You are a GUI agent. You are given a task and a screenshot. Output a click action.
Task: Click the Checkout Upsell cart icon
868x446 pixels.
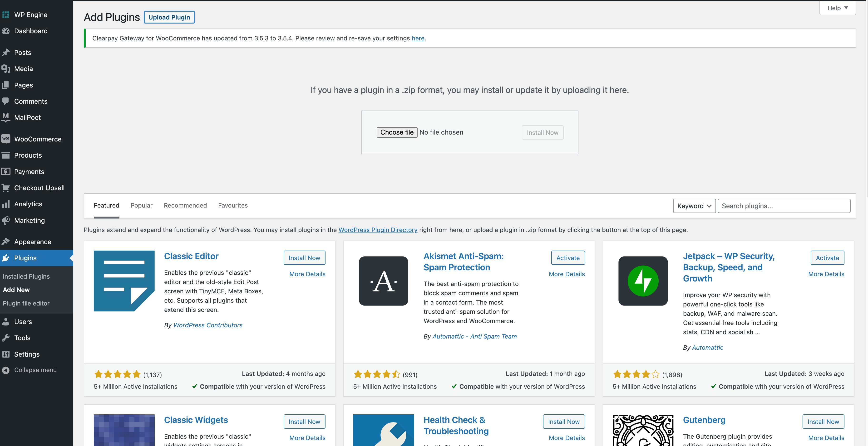(6, 188)
